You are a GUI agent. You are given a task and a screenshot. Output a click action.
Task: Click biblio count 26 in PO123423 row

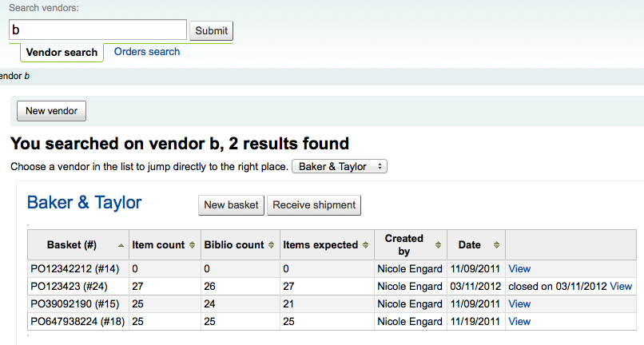[209, 286]
